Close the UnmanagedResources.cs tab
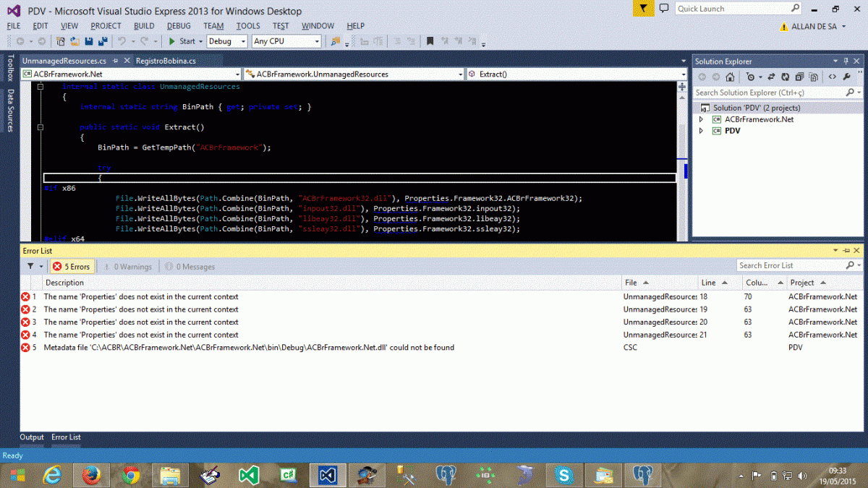868x488 pixels. click(127, 61)
